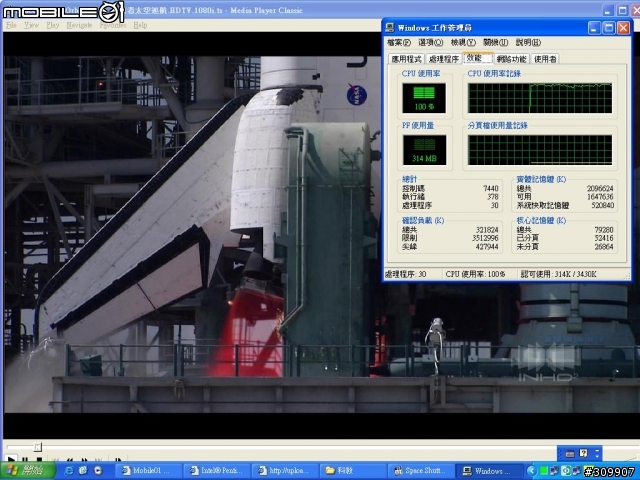Minimize the Media Player Classic window
Viewport: 640px width, 480px height.
(608, 10)
